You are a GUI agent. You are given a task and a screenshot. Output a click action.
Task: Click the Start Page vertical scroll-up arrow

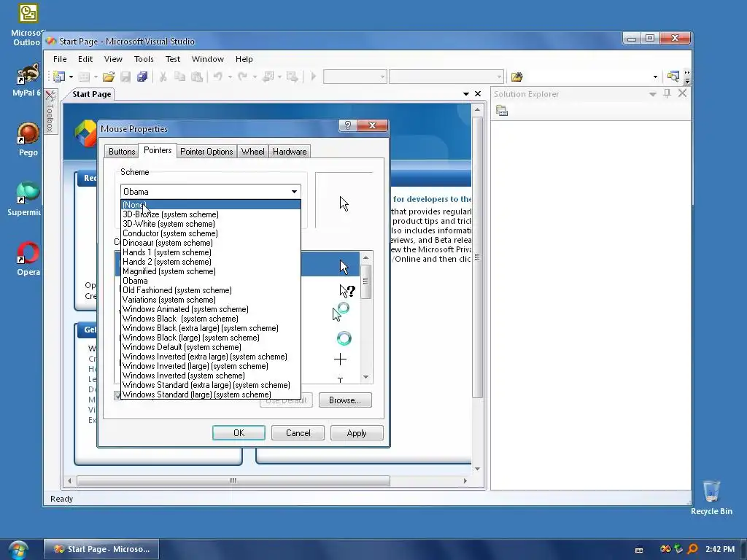(x=477, y=110)
